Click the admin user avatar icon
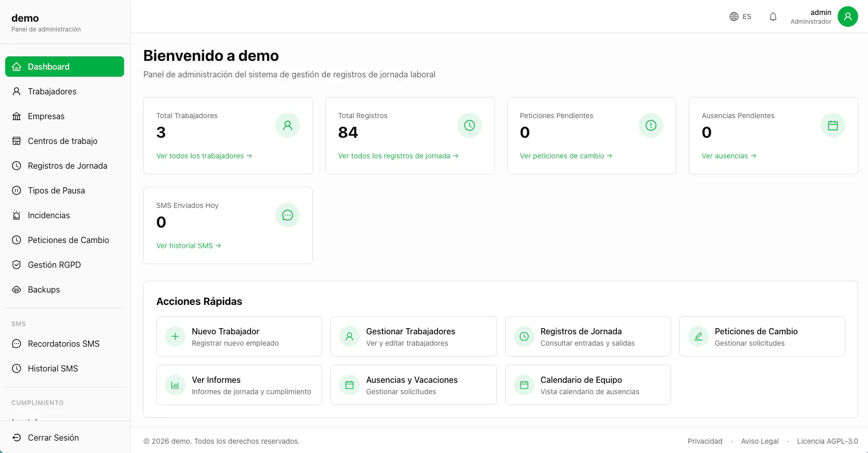Viewport: 868px width, 453px height. [x=848, y=17]
